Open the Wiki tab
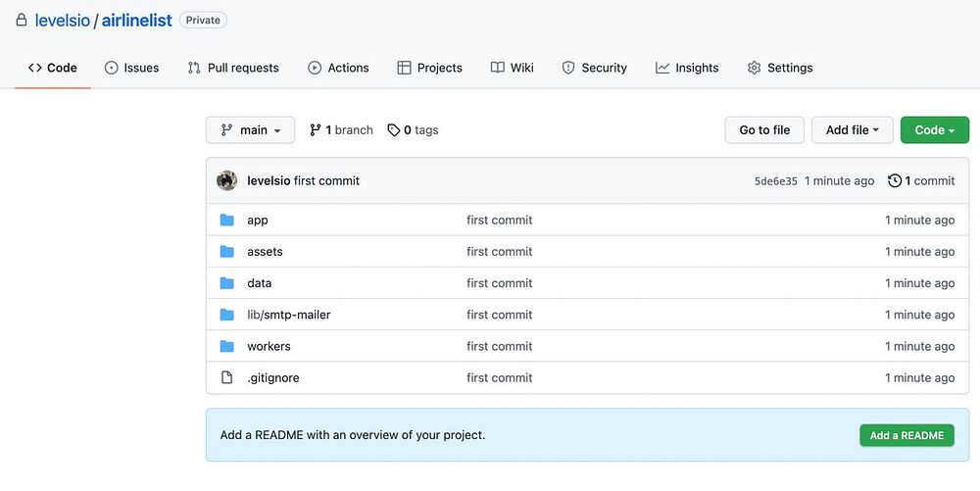Screen dimensions: 980x491 (x=512, y=68)
